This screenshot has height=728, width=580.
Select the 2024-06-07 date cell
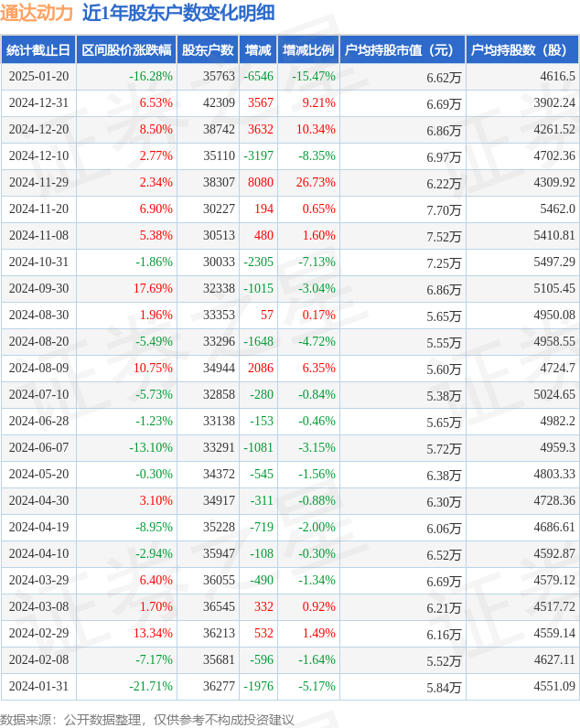coord(38,447)
